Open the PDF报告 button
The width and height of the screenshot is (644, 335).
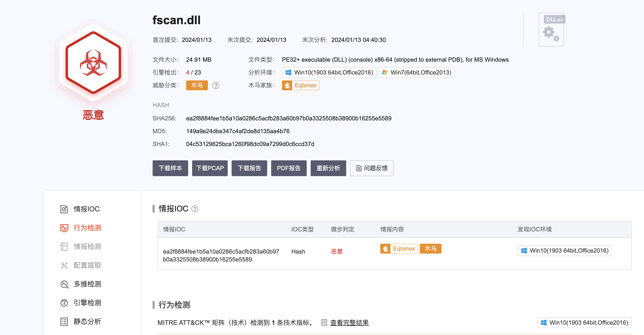click(288, 168)
